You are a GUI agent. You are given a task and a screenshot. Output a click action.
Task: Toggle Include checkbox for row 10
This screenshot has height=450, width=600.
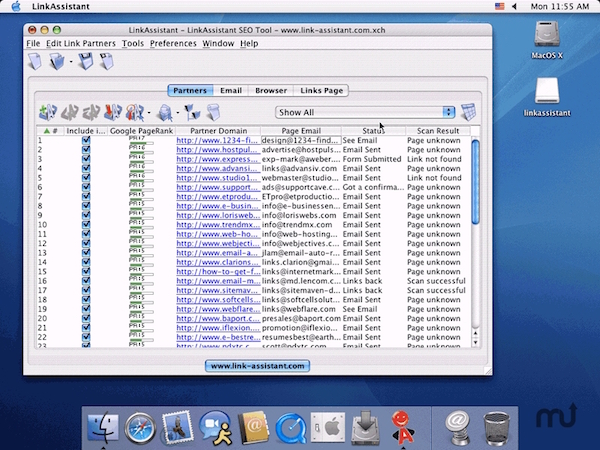pos(85,223)
